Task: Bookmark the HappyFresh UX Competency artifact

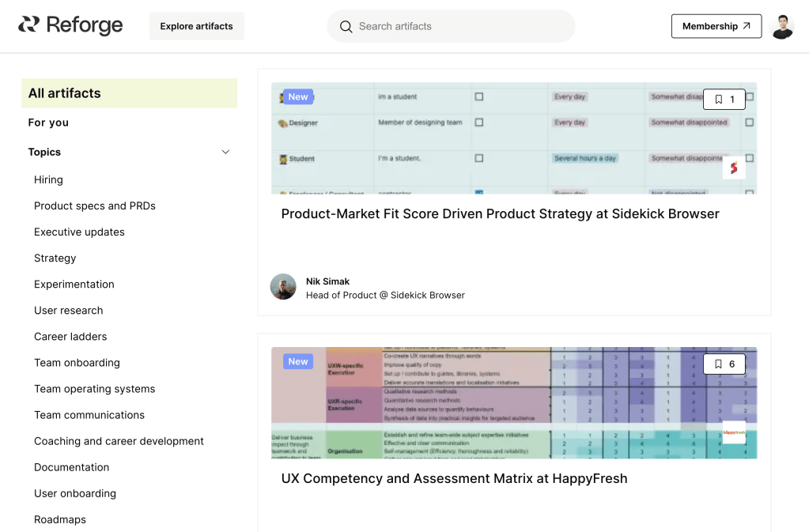Action: 724,364
